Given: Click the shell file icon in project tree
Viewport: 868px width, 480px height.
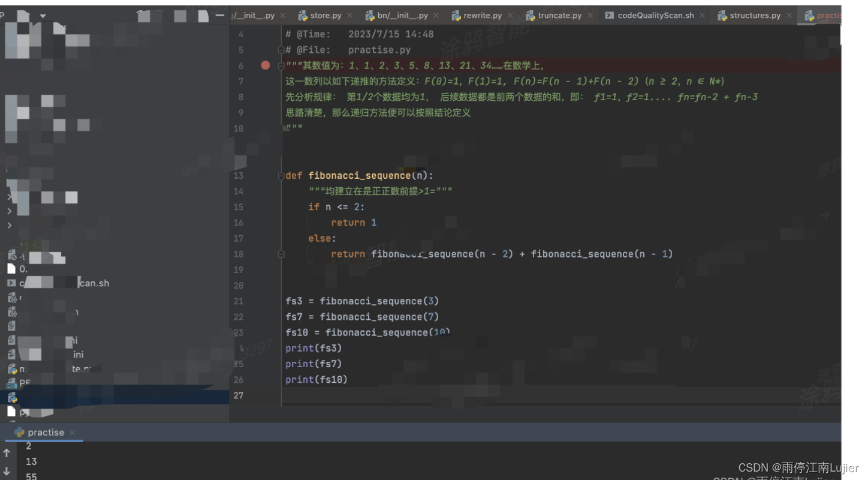Looking at the screenshot, I should pyautogui.click(x=11, y=283).
